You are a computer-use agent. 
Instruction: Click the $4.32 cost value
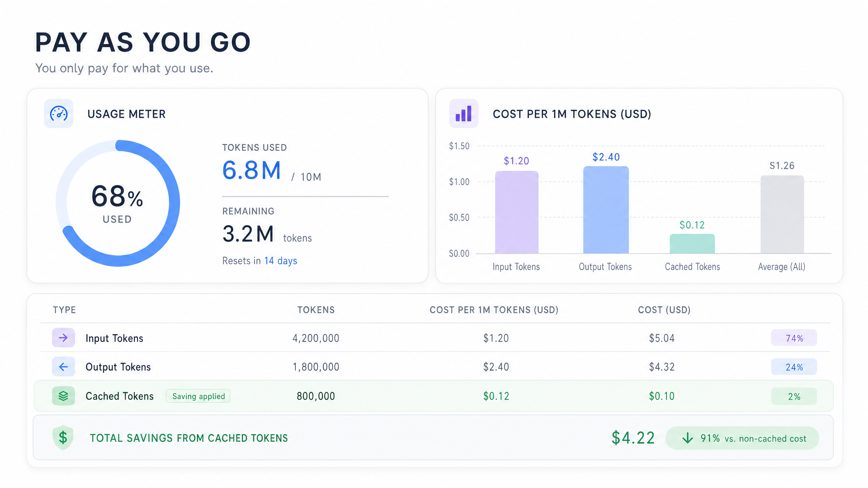pyautogui.click(x=662, y=367)
